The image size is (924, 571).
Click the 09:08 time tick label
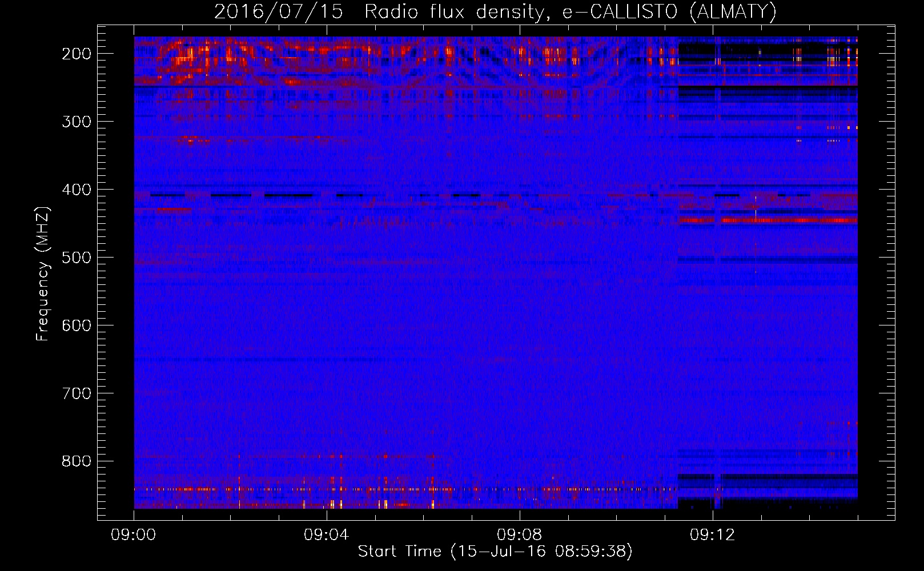(x=520, y=535)
